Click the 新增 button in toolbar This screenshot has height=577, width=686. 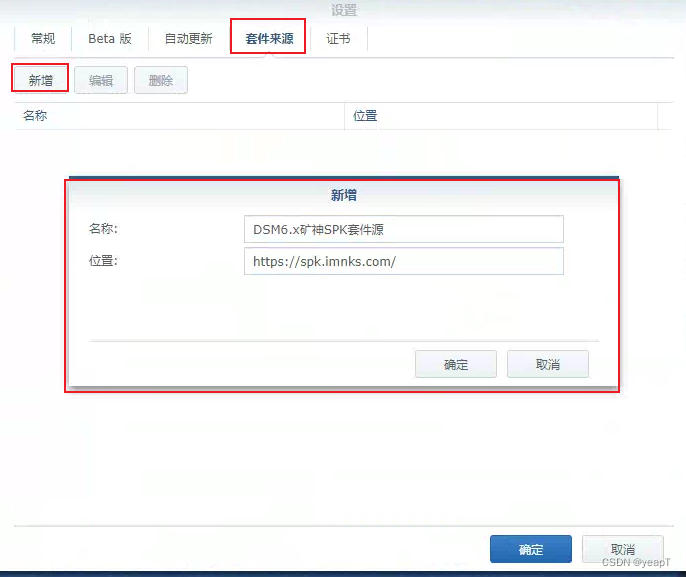[40, 80]
